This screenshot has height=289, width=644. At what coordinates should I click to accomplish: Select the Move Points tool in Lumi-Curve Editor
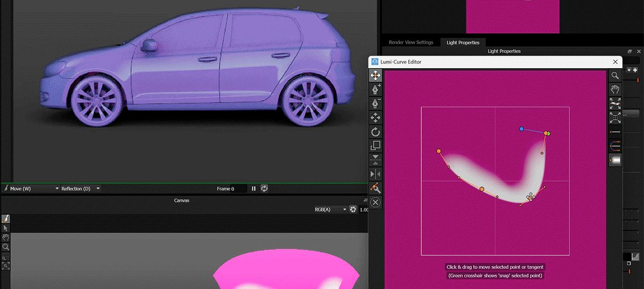click(x=376, y=76)
